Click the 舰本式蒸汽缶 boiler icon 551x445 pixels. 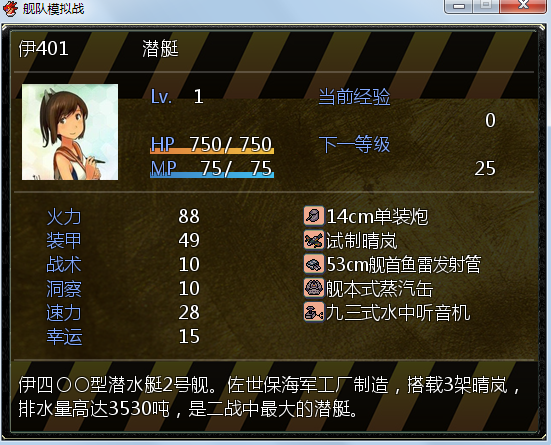pyautogui.click(x=314, y=288)
